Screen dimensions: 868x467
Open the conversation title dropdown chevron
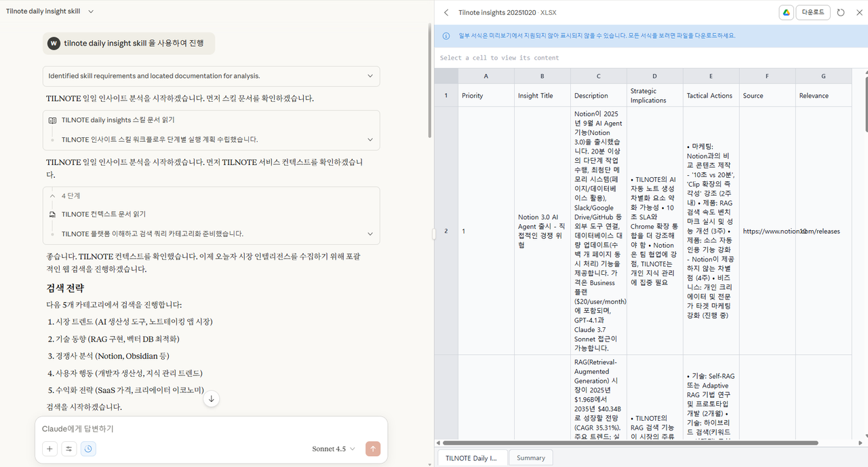click(x=92, y=11)
